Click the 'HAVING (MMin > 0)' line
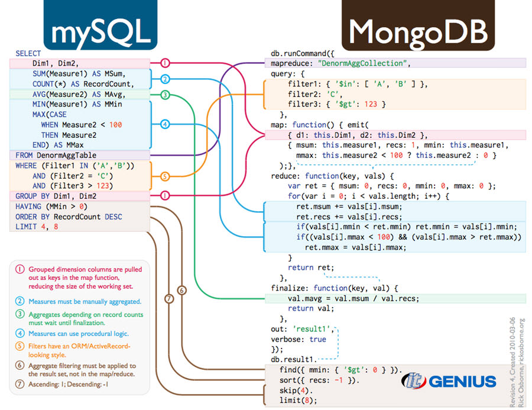 pos(51,206)
